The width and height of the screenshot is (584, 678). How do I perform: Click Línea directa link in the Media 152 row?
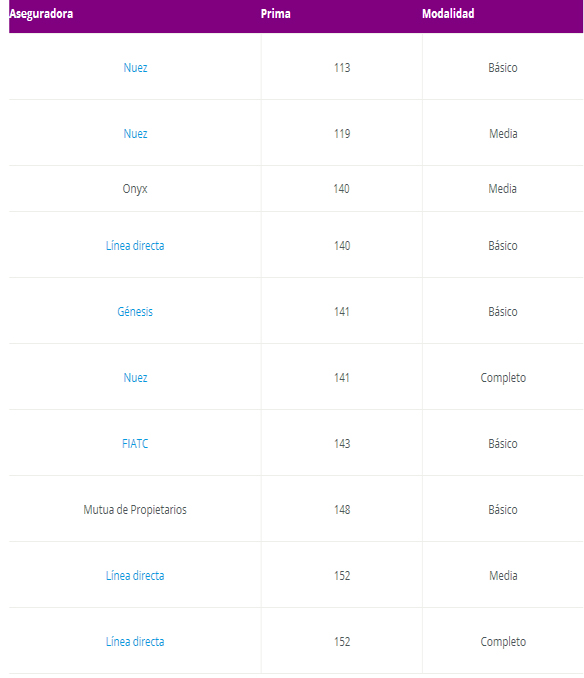click(x=135, y=576)
